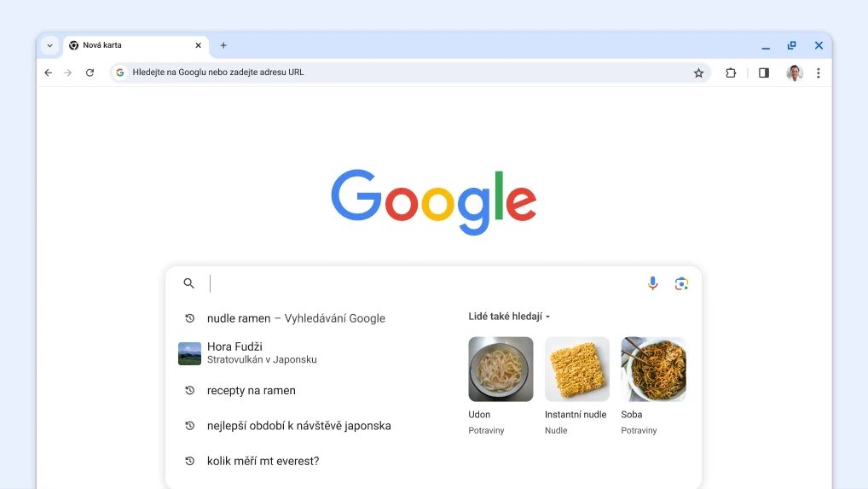Close the "Nová karta" tab
The image size is (868, 489).
[198, 45]
